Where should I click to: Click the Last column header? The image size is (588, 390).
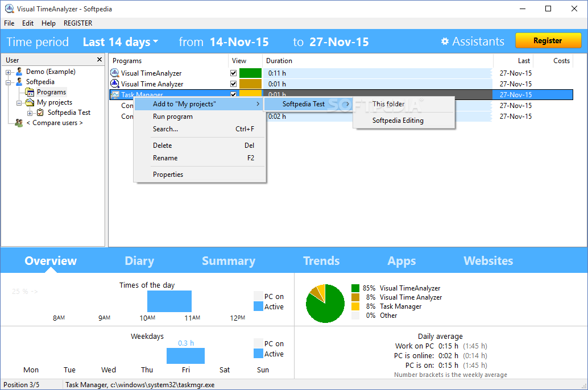[514, 61]
